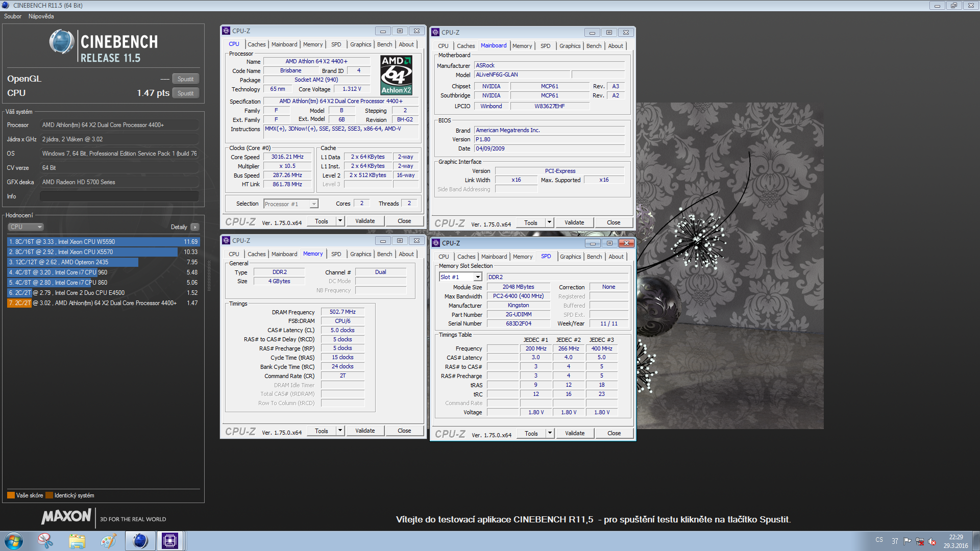The image size is (980, 551).
Task: Click the AMD Athlon X2 logo
Action: pyautogui.click(x=397, y=76)
